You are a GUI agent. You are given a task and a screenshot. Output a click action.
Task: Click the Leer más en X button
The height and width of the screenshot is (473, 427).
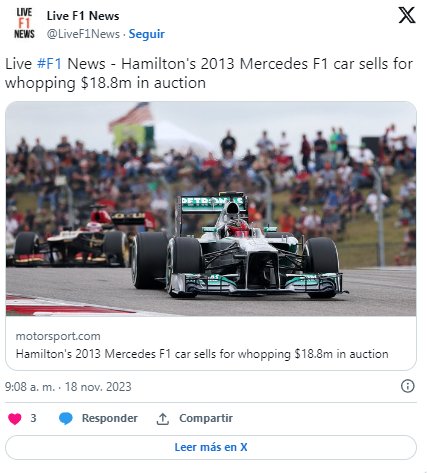(211, 447)
